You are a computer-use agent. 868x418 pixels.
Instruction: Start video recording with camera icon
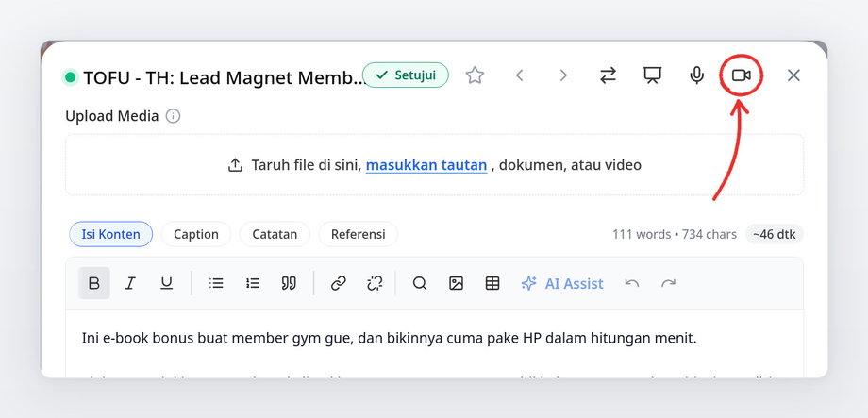tap(742, 75)
